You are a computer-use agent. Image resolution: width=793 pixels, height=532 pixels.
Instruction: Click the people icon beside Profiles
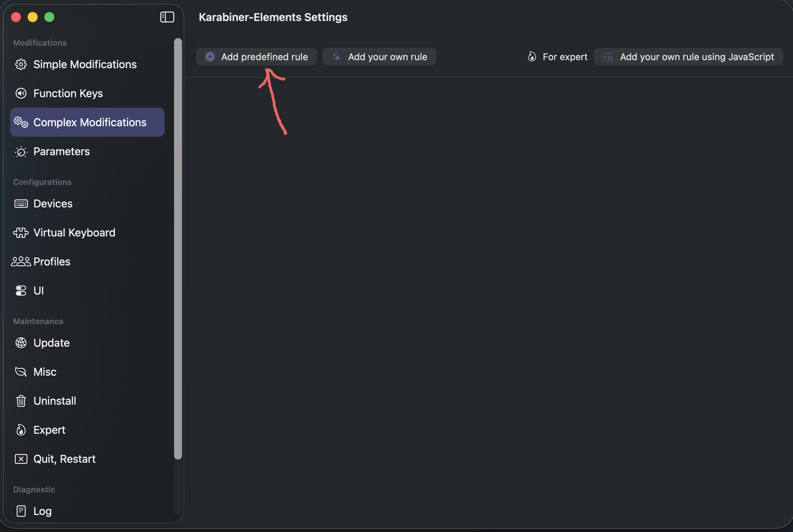(21, 261)
